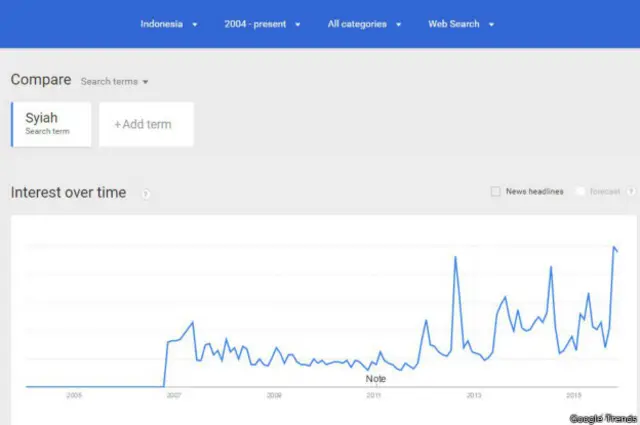640x425 pixels.
Task: Click the highest peak at the chart's right end
Action: (614, 247)
